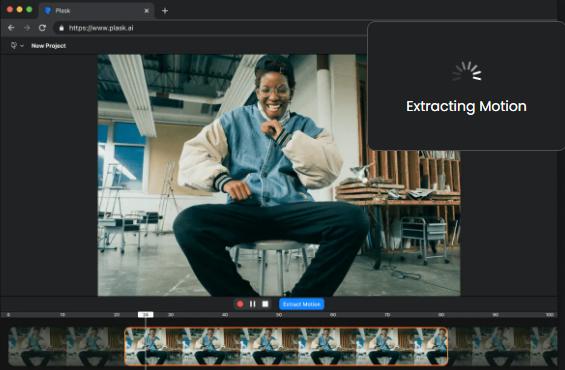Click the 80 mark on the timeline ruler
565x370 pixels.
point(441,315)
